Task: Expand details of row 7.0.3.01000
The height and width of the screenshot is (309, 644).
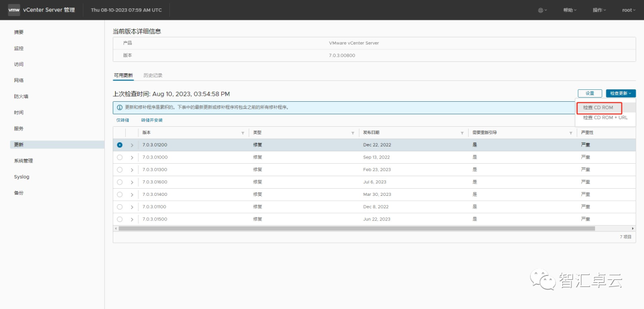Action: click(x=132, y=157)
